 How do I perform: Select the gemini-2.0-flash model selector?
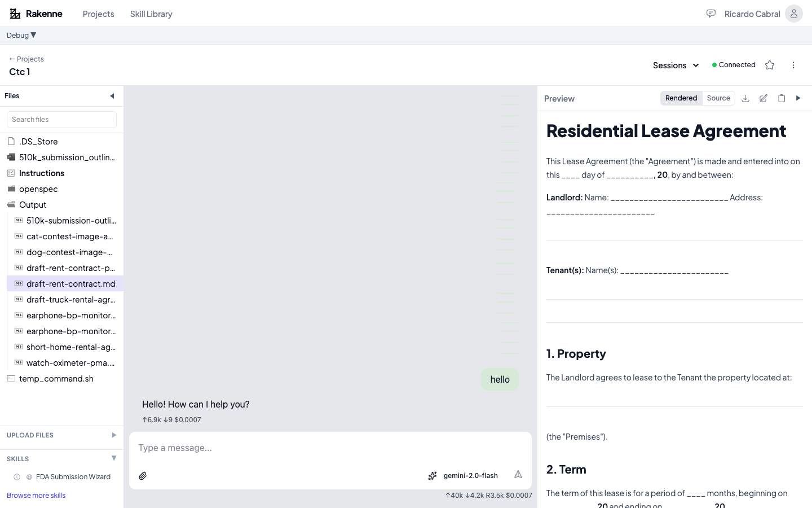click(x=464, y=476)
